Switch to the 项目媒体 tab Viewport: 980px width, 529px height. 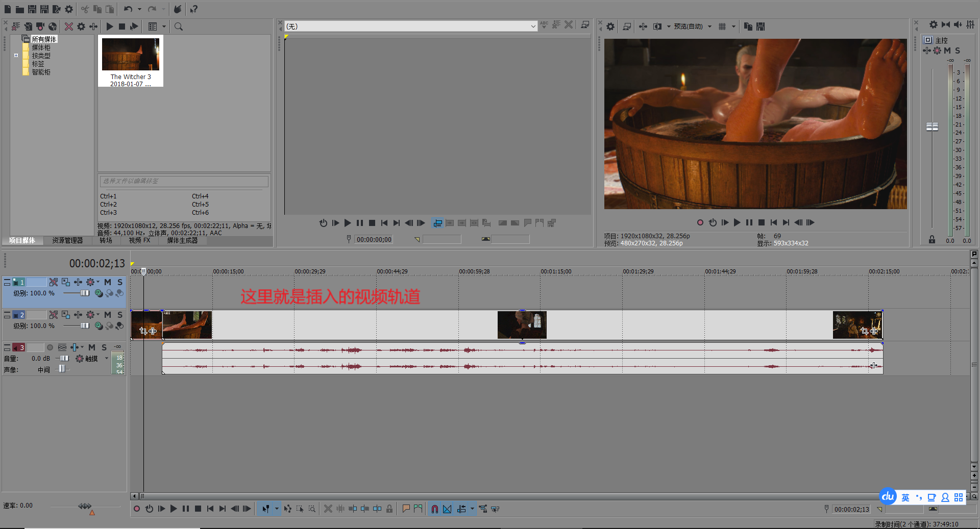22,240
